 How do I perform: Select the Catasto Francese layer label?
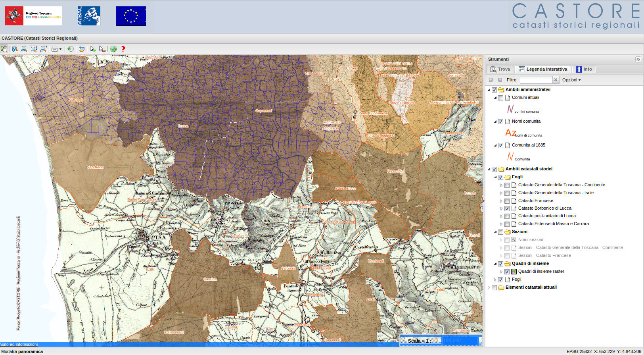535,201
